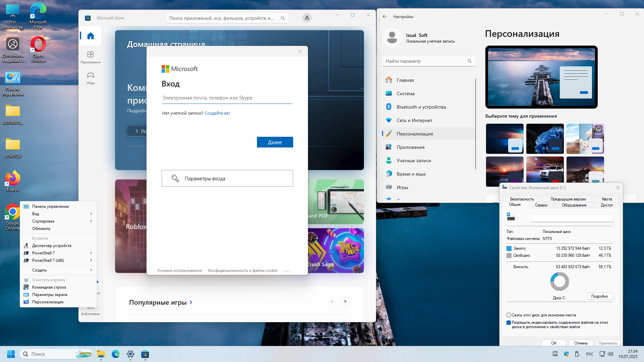Open Microsoft Store taskbar icon

[145, 354]
